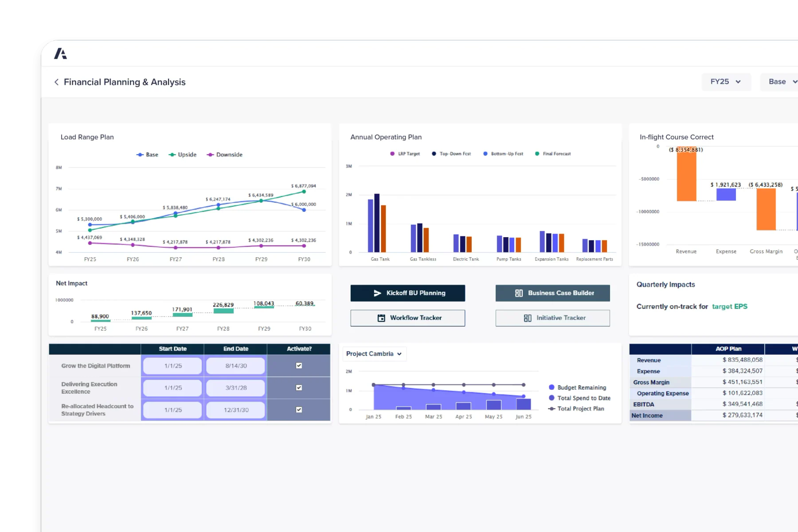Click the Total Project Plan legend marker

552,409
